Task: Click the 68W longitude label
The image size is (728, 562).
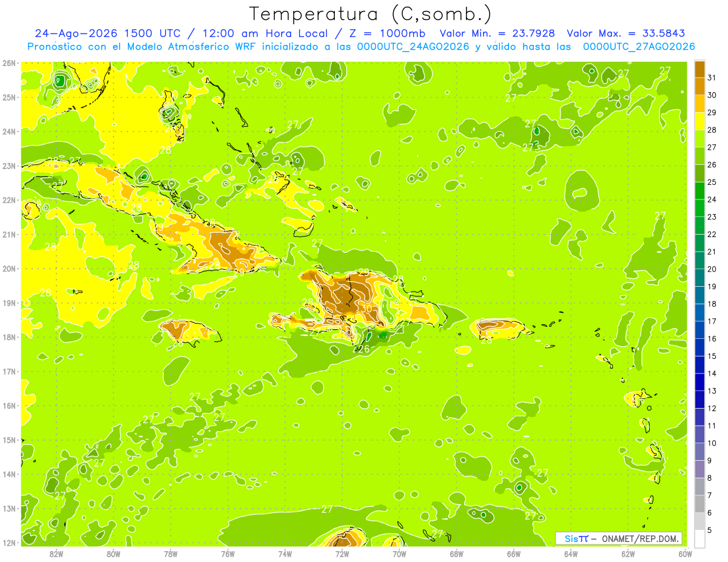Action: point(457,554)
